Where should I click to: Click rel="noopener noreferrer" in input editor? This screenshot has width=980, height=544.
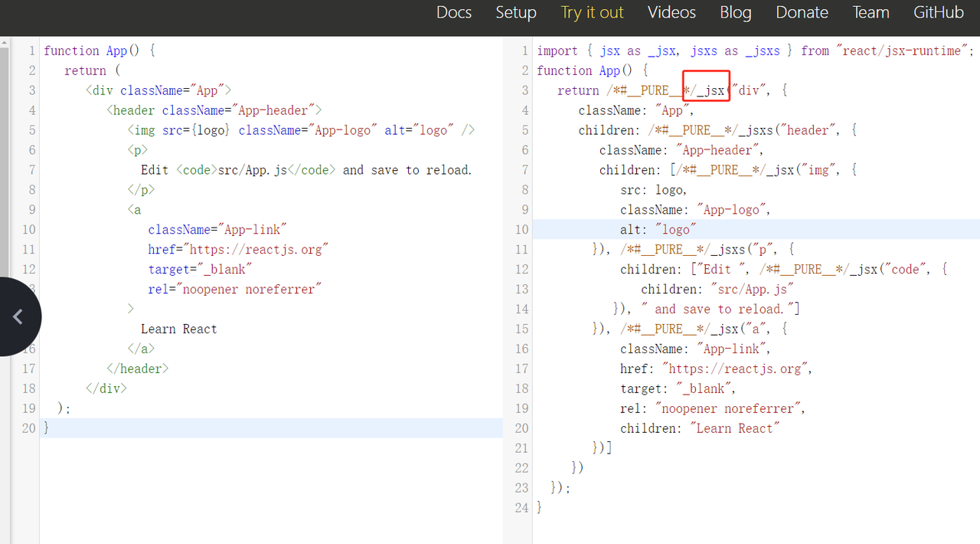pyautogui.click(x=235, y=289)
